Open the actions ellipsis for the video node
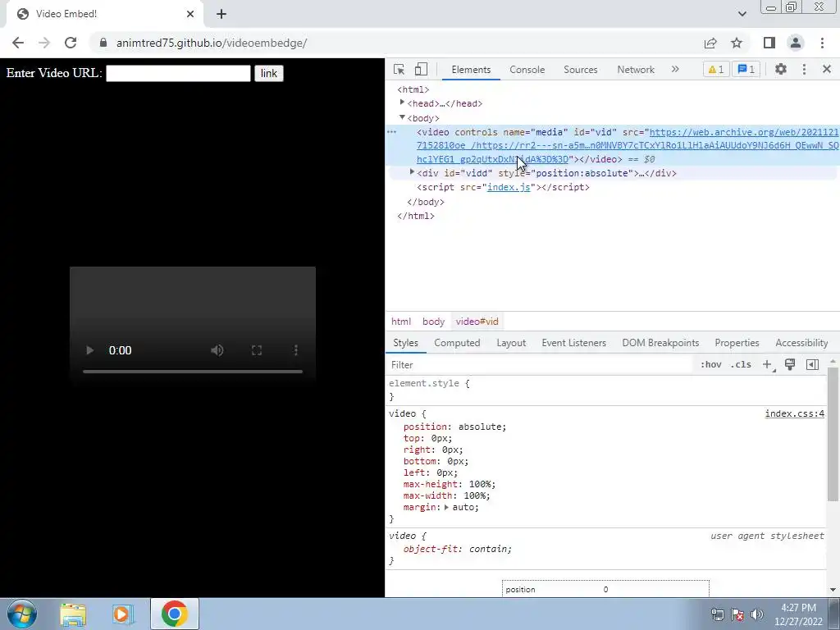Image resolution: width=840 pixels, height=630 pixels. 391,132
